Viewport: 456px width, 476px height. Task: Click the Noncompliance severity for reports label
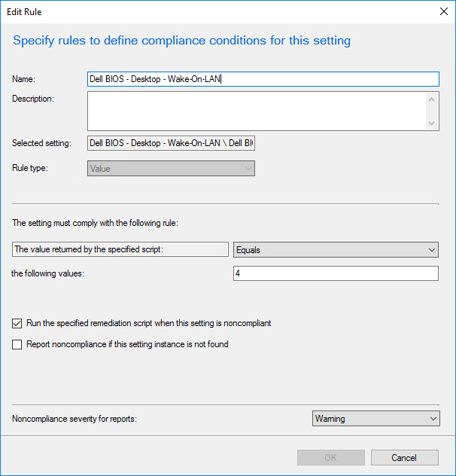click(81, 418)
